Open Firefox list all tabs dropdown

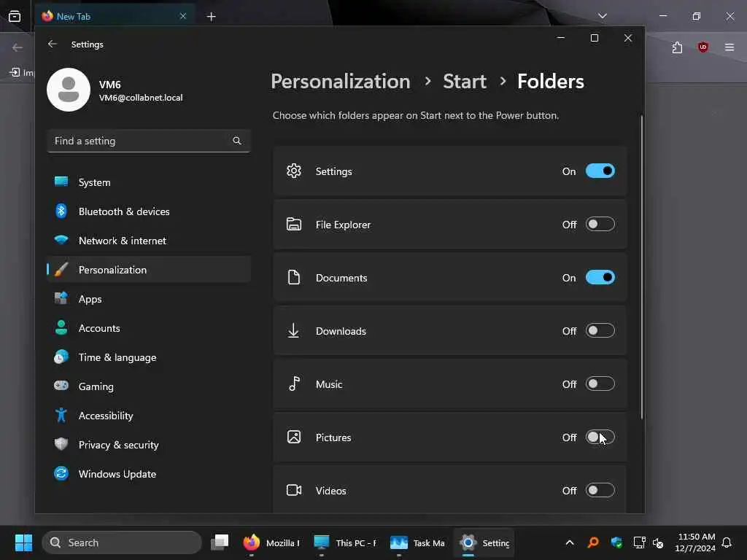[x=602, y=16]
